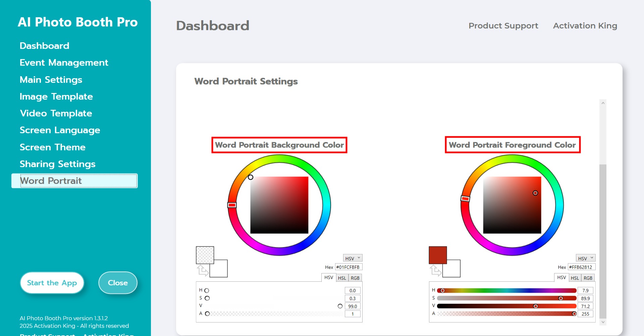Click the hue ring marker on the background wheel

232,205
